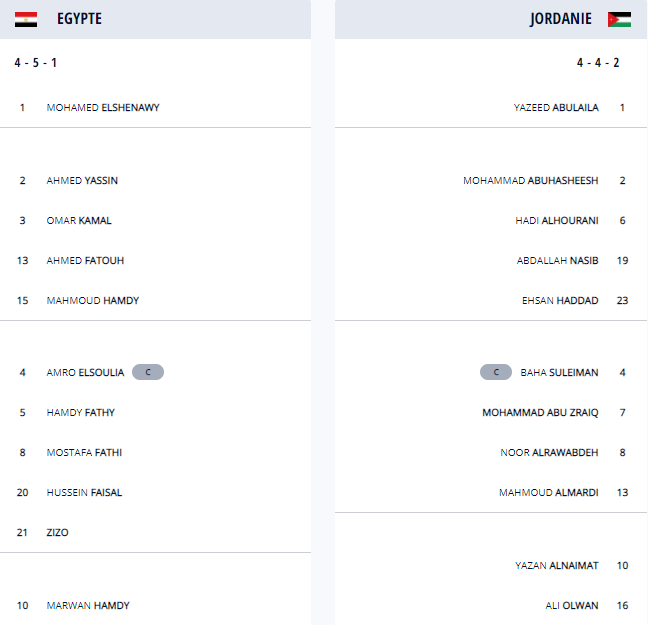This screenshot has height=625, width=648.
Task: Click on Mohammad Abu Zraiq
Action: click(540, 413)
